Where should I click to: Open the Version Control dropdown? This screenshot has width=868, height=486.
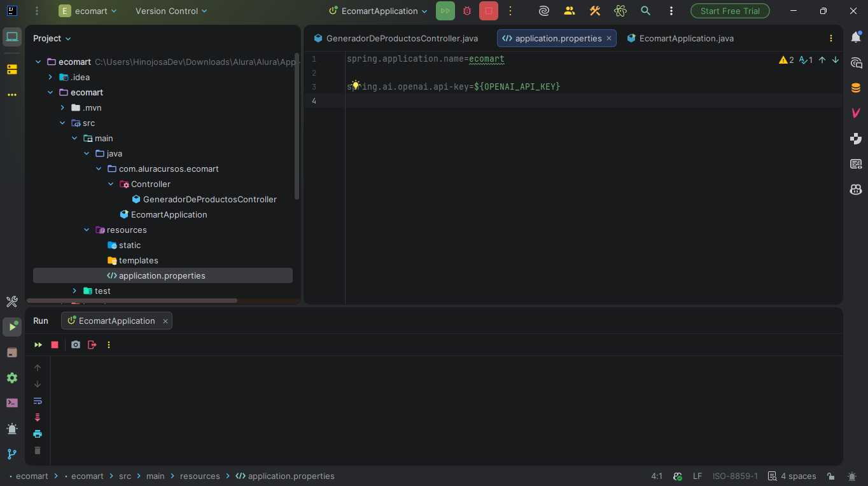pyautogui.click(x=171, y=11)
